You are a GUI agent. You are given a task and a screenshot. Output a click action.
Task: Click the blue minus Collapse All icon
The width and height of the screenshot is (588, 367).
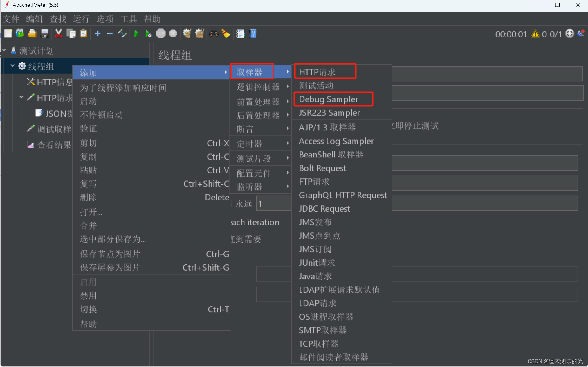click(110, 34)
